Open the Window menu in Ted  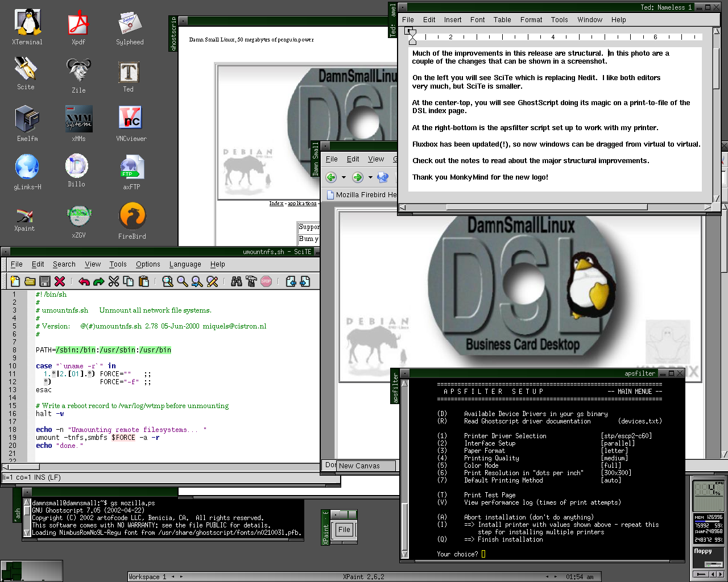(590, 19)
